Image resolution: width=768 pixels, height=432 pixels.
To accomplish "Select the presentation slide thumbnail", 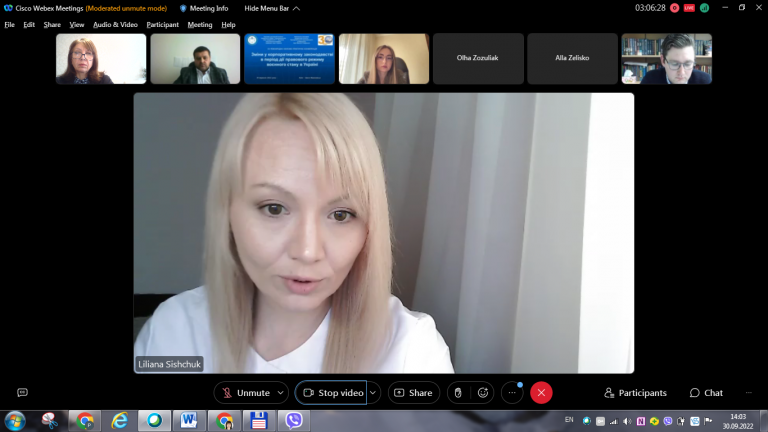I will point(289,58).
